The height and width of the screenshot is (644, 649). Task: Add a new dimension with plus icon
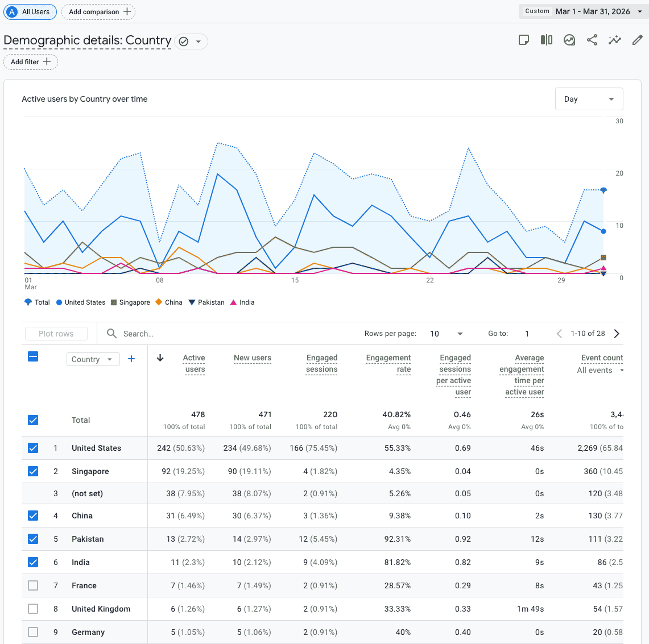tap(131, 359)
